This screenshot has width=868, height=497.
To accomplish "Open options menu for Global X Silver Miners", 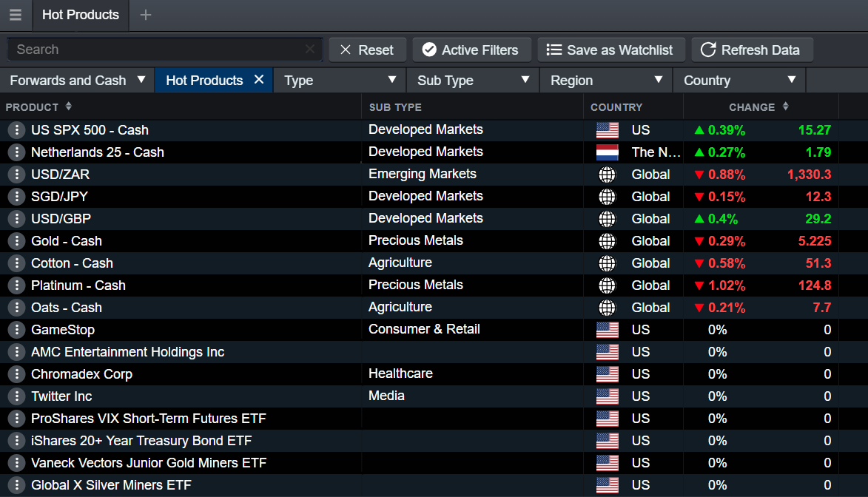I will point(16,485).
